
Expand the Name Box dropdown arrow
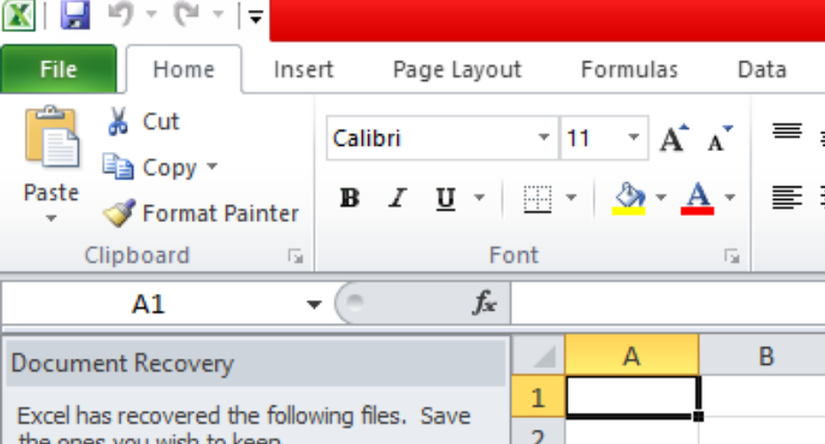pyautogui.click(x=314, y=304)
